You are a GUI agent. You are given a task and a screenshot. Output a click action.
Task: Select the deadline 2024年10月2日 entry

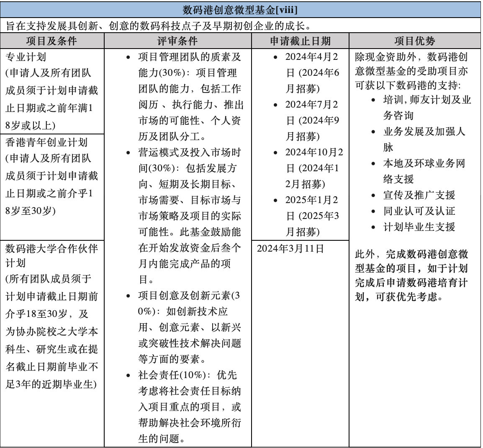click(314, 168)
